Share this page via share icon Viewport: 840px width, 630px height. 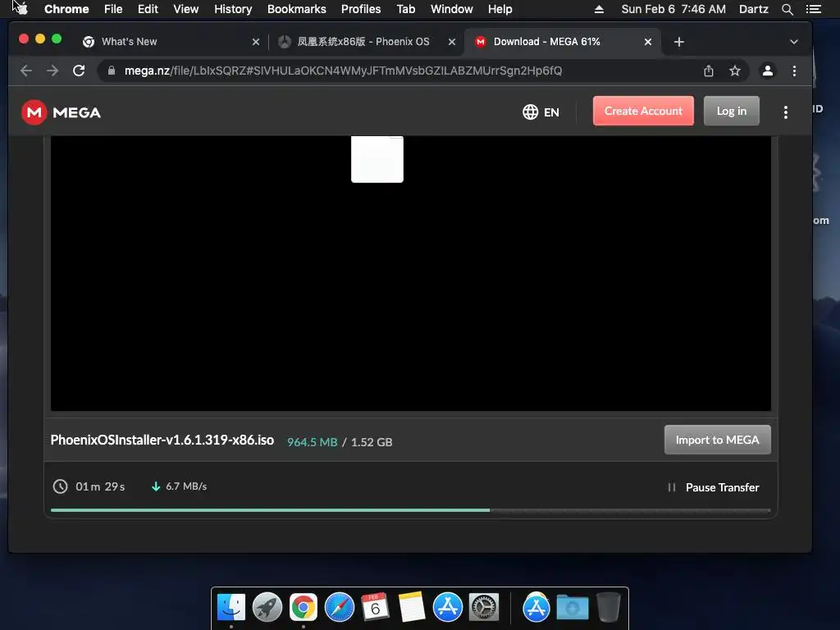click(708, 71)
